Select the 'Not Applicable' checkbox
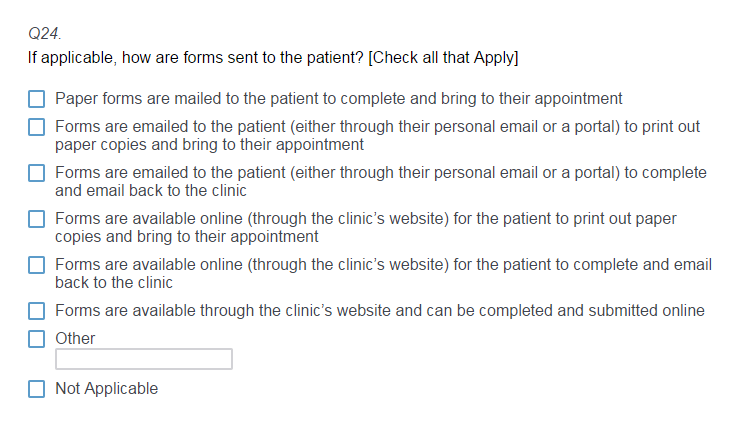This screenshot has height=435, width=729. point(36,389)
